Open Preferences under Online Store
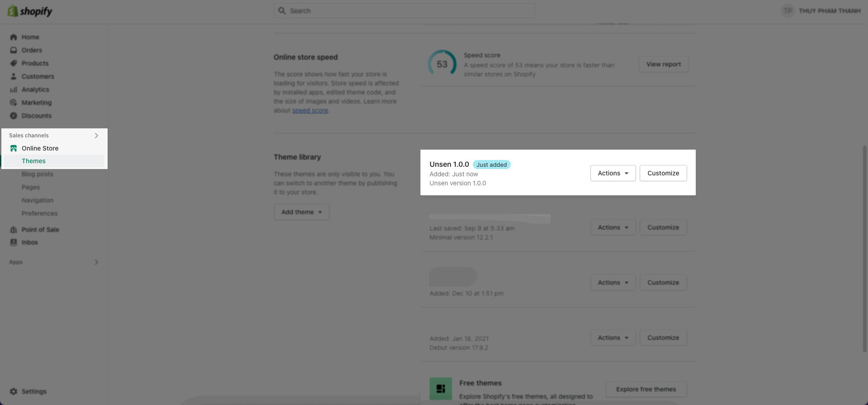 [x=39, y=213]
